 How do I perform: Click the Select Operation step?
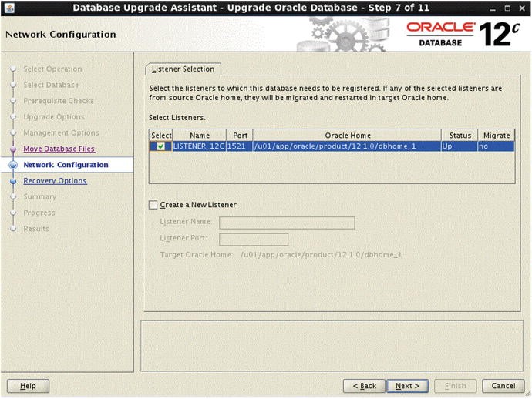[x=52, y=69]
